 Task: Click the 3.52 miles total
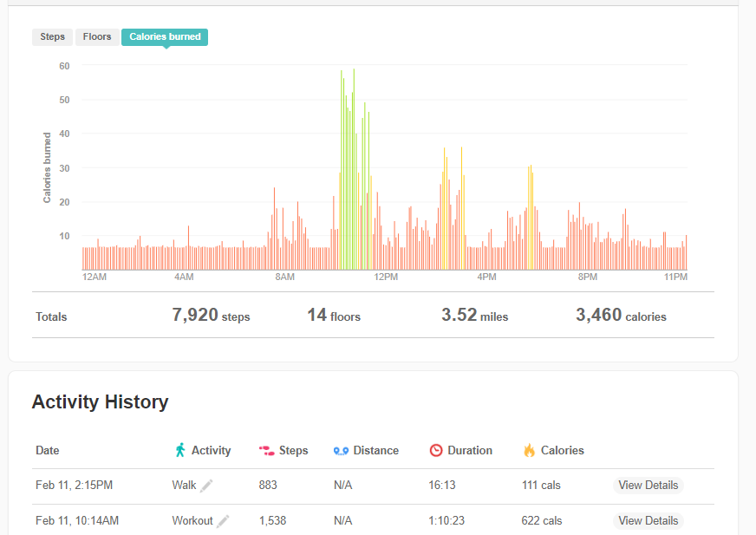(x=474, y=316)
